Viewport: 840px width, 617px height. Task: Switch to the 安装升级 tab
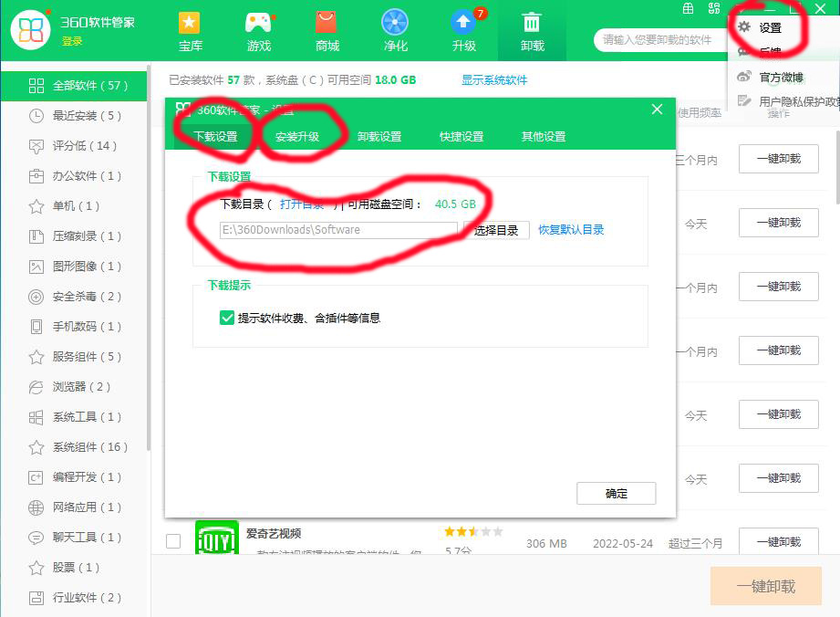[x=301, y=135]
